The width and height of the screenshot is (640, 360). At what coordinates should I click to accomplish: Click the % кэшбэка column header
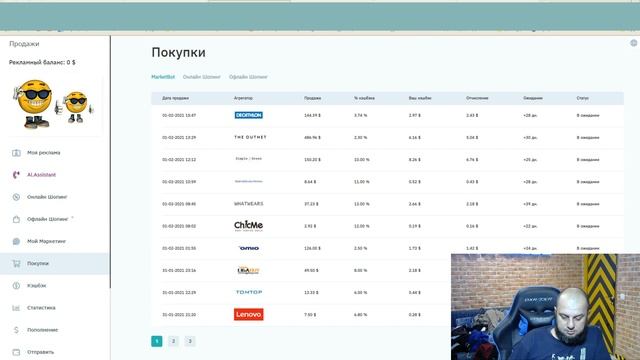coord(364,98)
